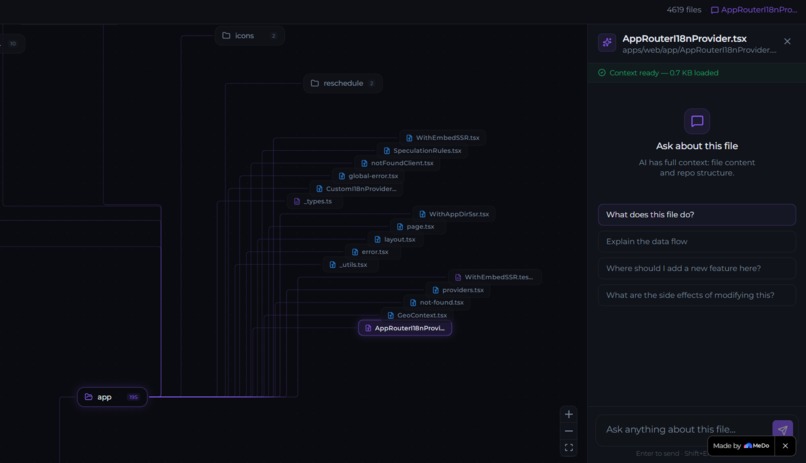The image size is (806, 463).
Task: Click the file icon on error.tsx node
Action: pos(355,252)
